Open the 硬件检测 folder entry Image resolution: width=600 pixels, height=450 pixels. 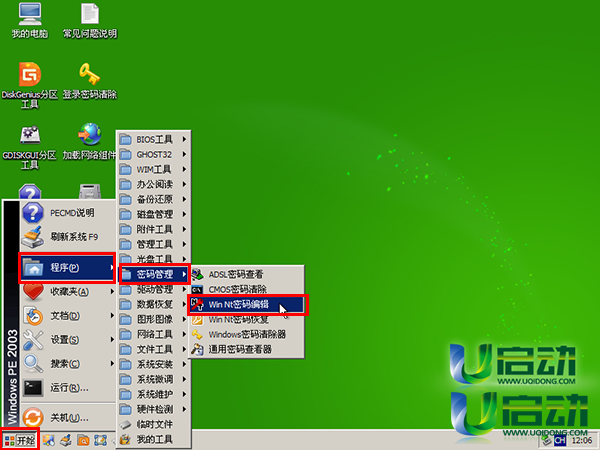[x=153, y=409]
